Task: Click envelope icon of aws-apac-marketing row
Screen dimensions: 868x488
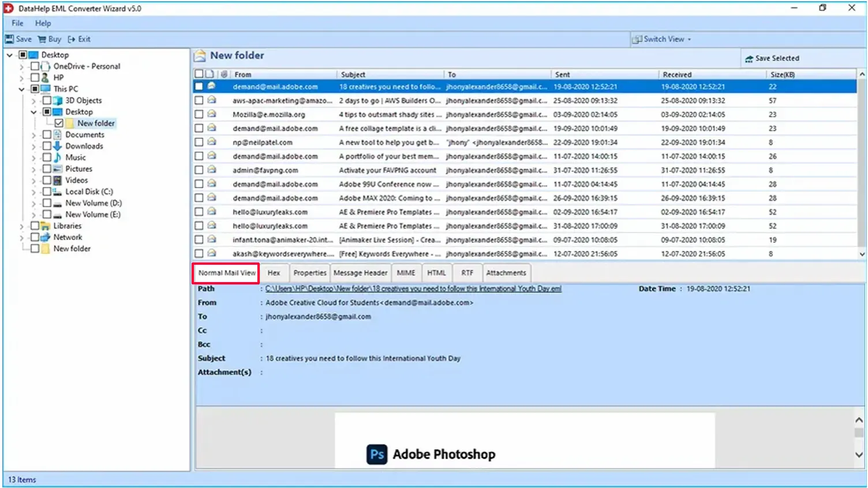Action: 212,100
